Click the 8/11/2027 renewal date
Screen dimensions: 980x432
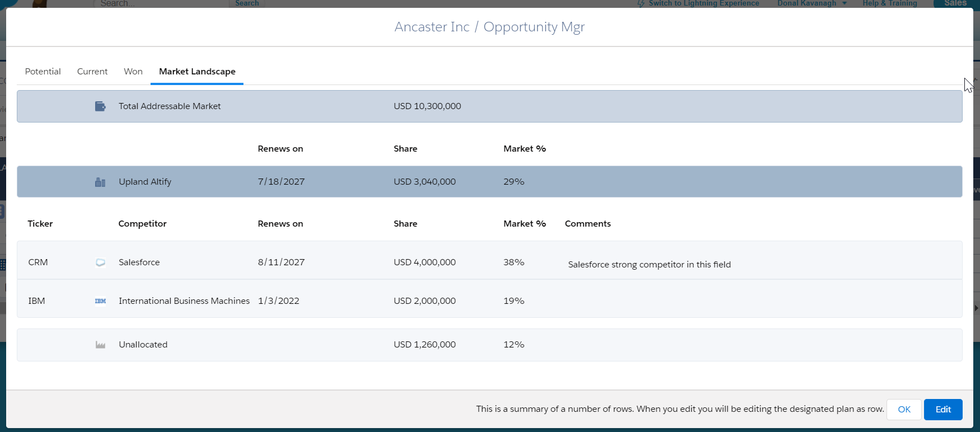pyautogui.click(x=281, y=262)
